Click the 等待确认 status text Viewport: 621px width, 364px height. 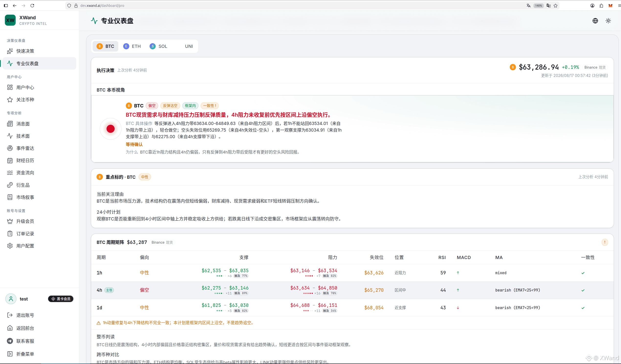coord(134,145)
